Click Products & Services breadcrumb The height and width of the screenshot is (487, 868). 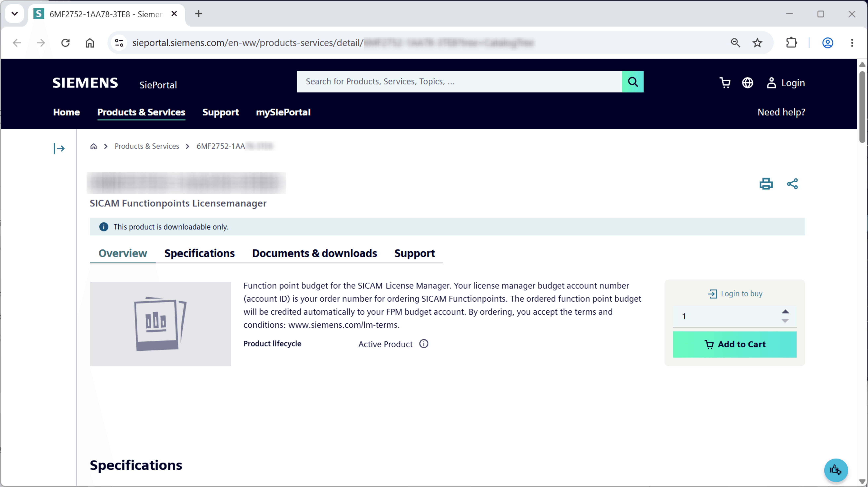click(147, 146)
